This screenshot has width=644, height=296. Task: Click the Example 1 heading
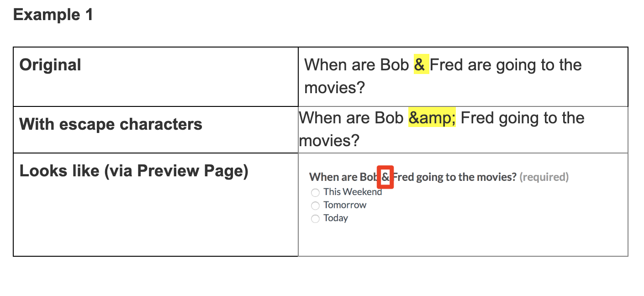point(53,15)
